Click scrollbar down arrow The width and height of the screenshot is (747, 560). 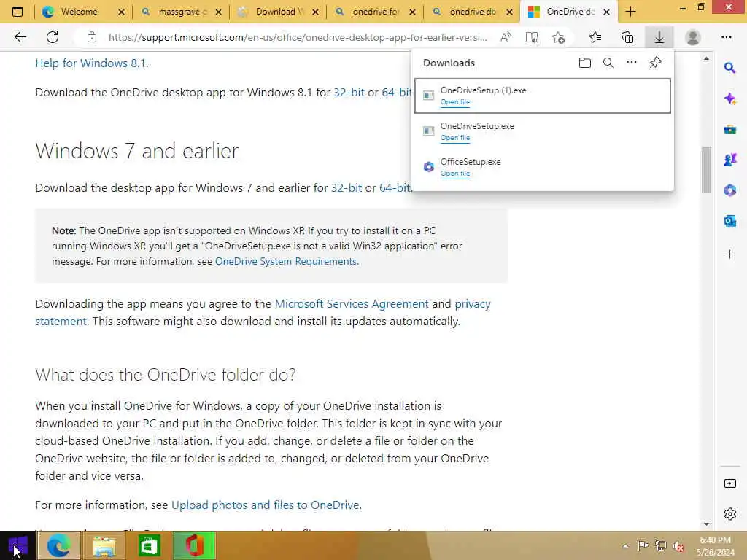(x=706, y=524)
